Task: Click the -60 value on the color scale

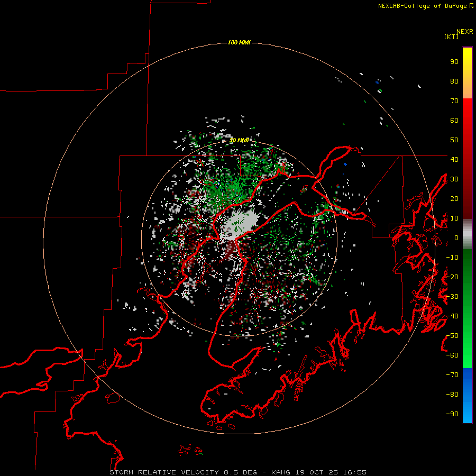Action: [x=452, y=355]
